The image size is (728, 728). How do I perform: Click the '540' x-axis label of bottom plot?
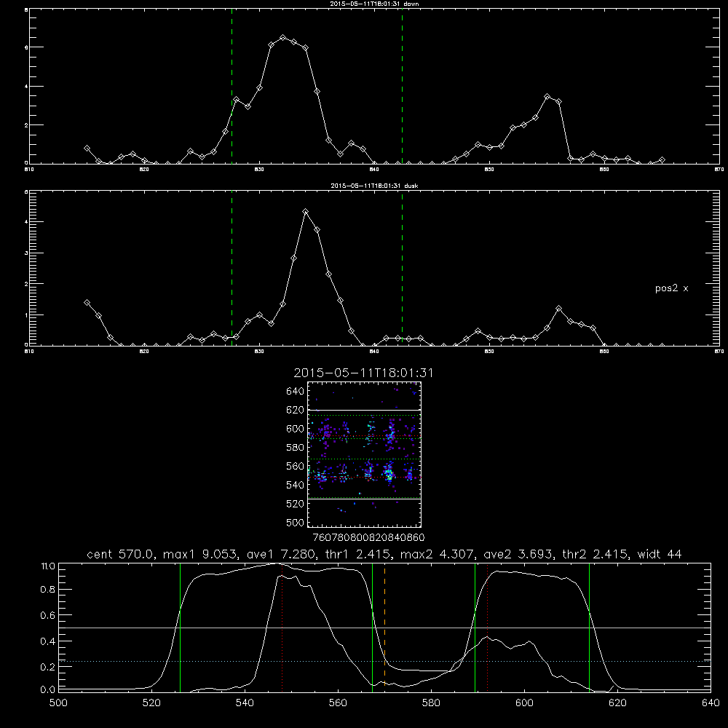(245, 703)
